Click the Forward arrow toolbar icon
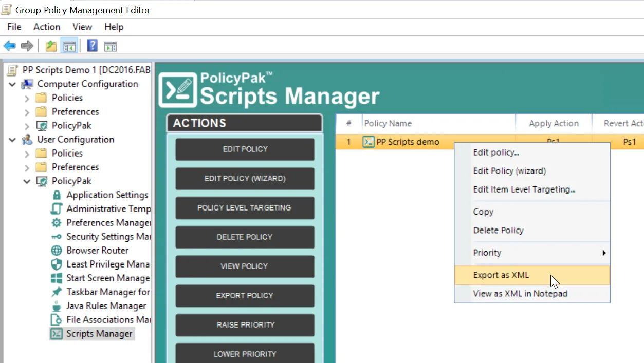This screenshot has height=363, width=644. coord(27,46)
